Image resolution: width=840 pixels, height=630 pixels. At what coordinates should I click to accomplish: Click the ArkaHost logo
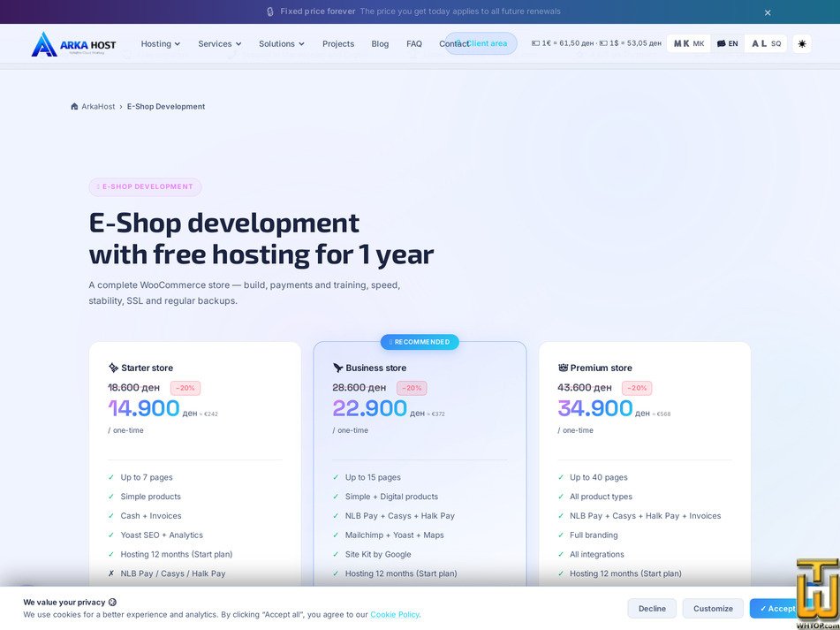(x=73, y=44)
